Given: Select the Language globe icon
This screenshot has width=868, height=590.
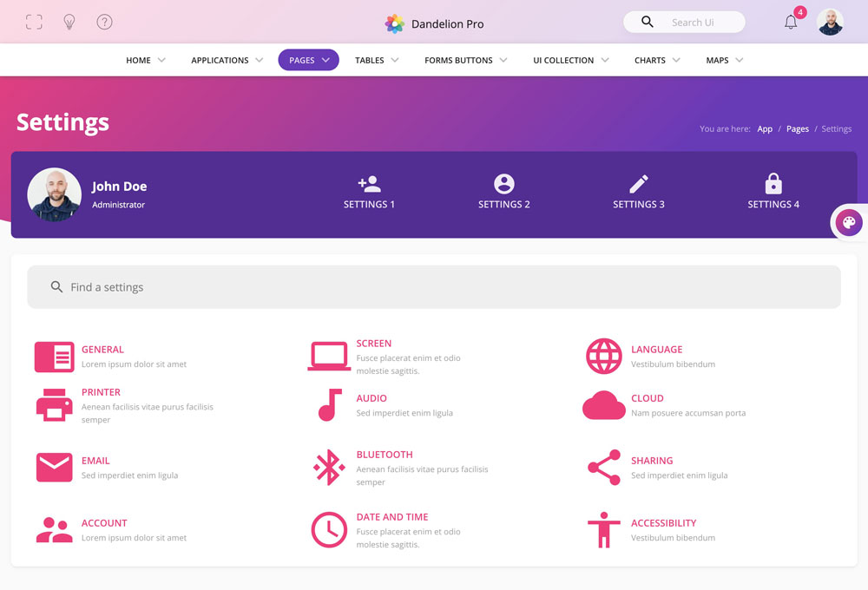Looking at the screenshot, I should [x=603, y=357].
